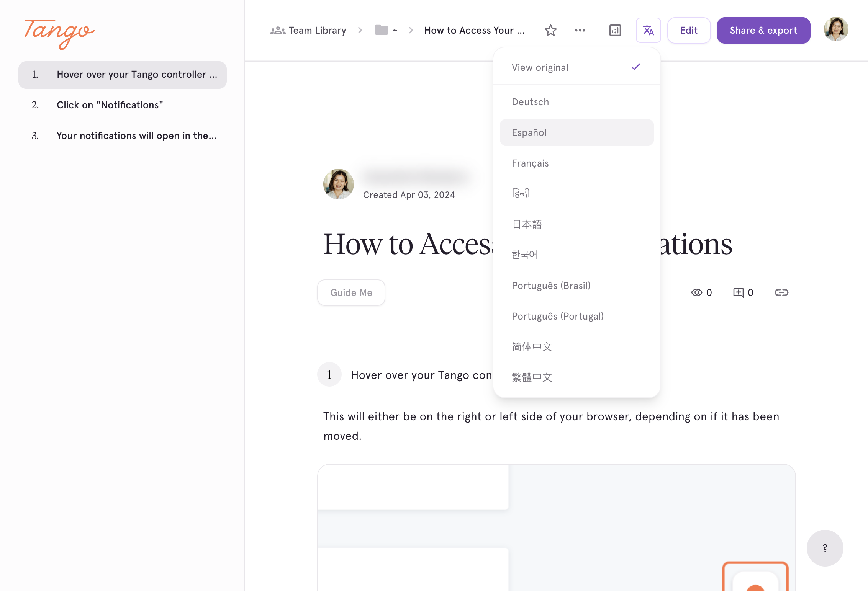The height and width of the screenshot is (591, 868).
Task: Open the step 1 screenshot image
Action: point(556,527)
